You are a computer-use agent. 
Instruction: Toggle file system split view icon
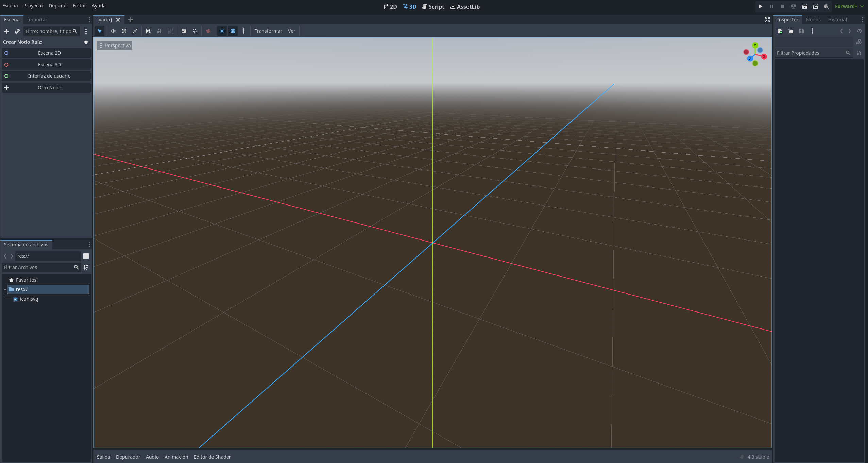pyautogui.click(x=86, y=256)
